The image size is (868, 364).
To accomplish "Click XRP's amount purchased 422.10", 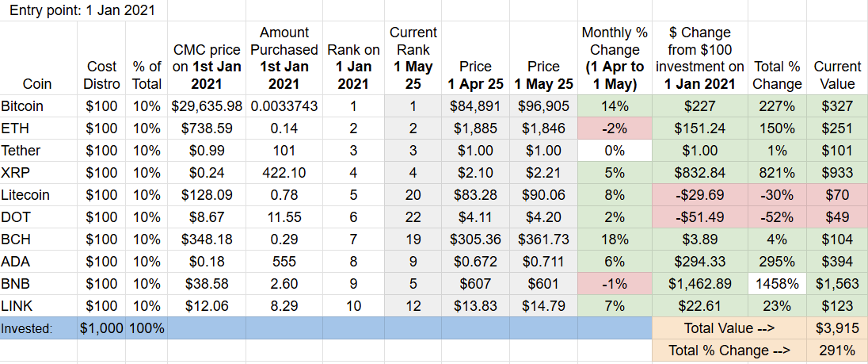I will coord(284,172).
